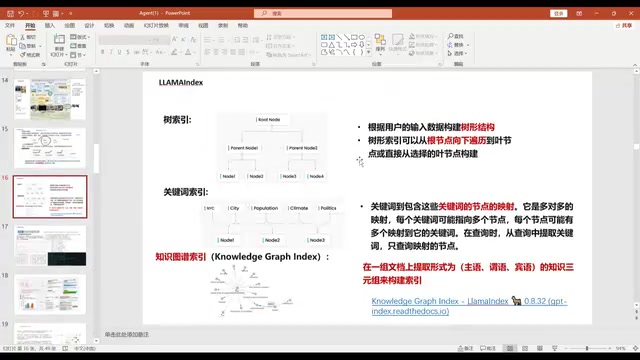This screenshot has width=640, height=360.
Task: Clear all text formatting
Action: [x=193, y=39]
